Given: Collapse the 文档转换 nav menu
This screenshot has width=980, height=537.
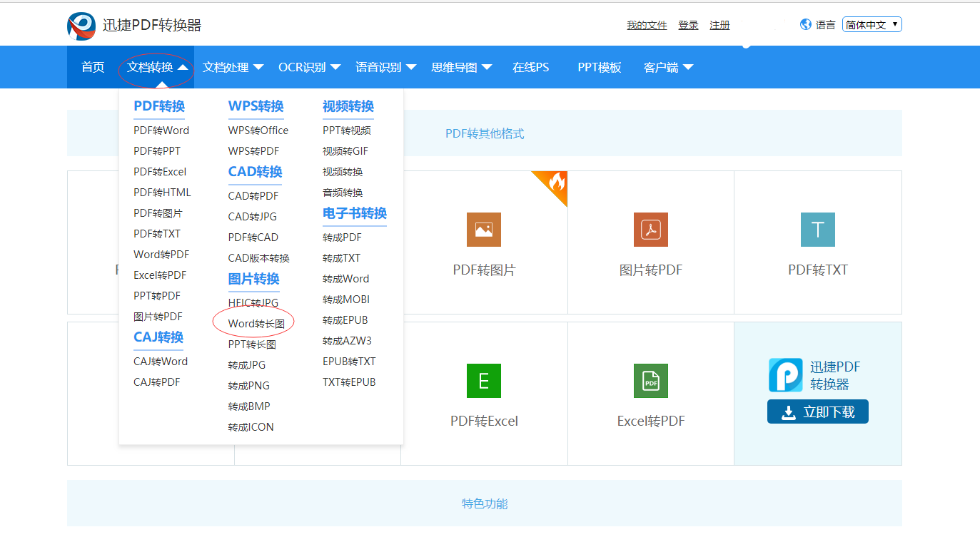Looking at the screenshot, I should (158, 67).
